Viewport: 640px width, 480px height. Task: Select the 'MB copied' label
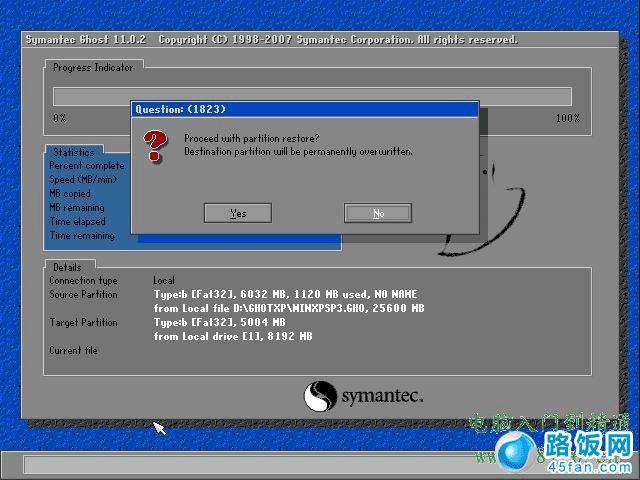coord(70,193)
